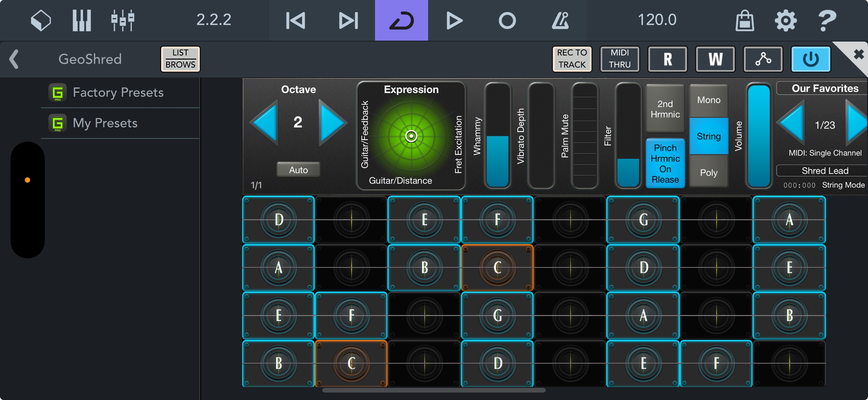868x400 pixels.
Task: Go back using the GeoShred back chevron
Action: [14, 59]
